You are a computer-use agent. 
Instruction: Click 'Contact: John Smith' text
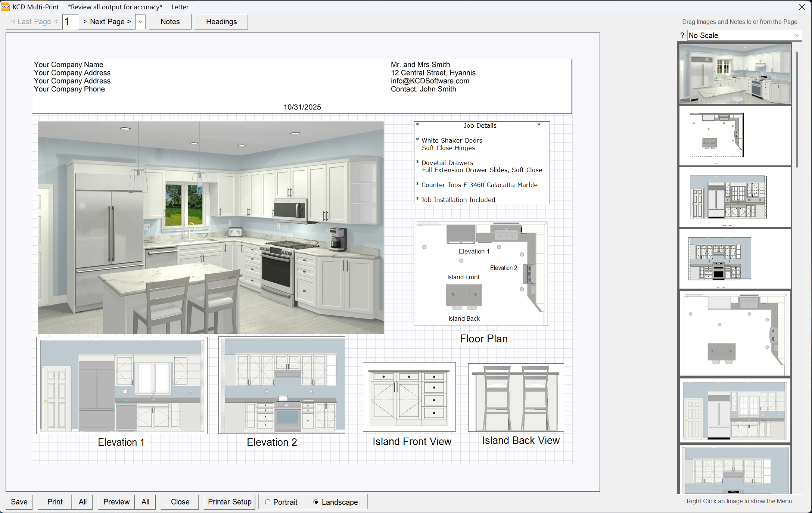(x=423, y=89)
